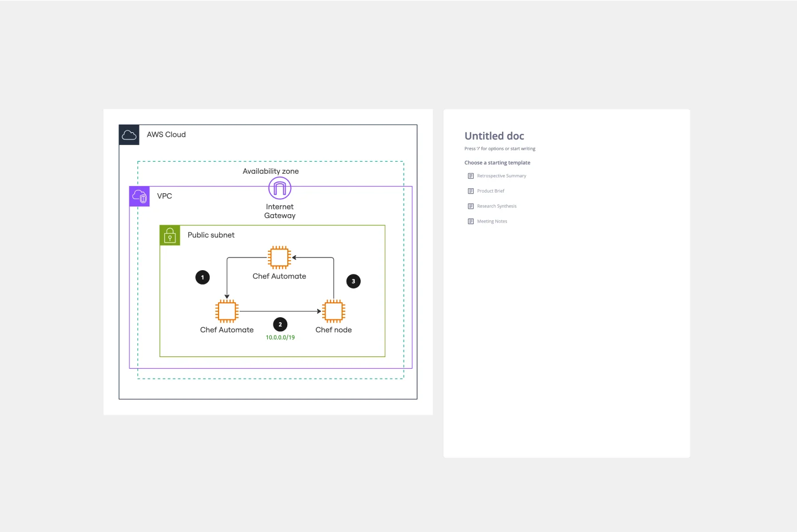Select the Chef node chip icon
This screenshot has width=797, height=532.
334,311
